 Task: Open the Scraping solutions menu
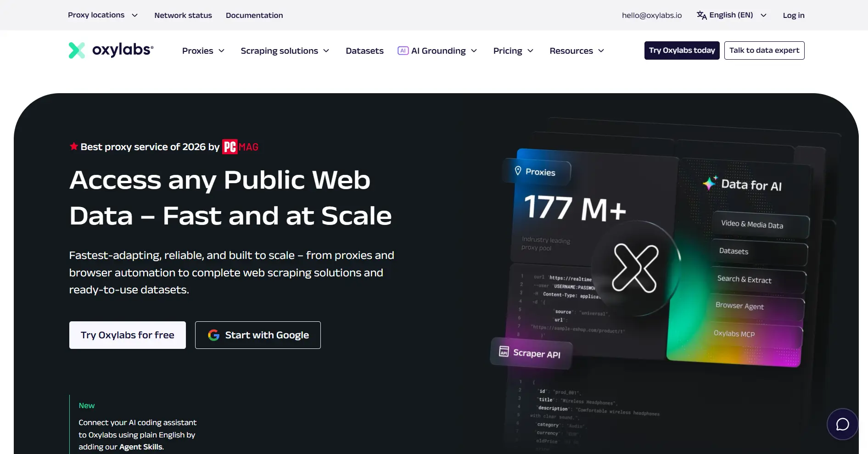285,50
